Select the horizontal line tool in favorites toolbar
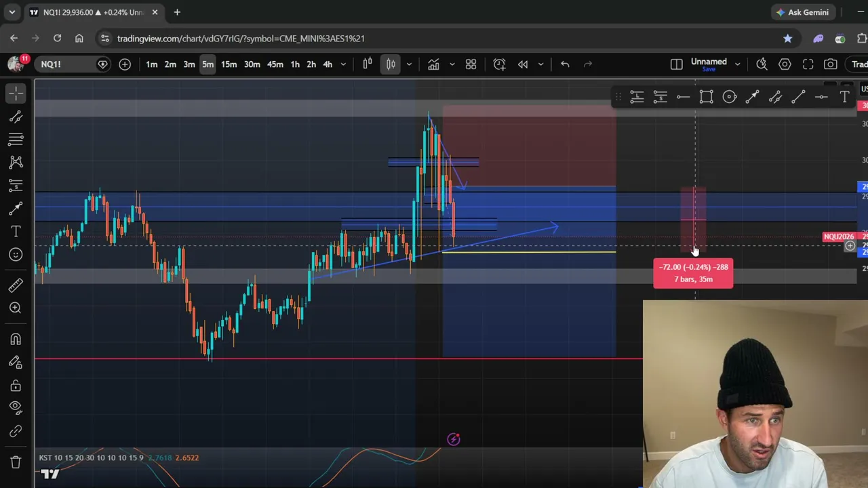The height and width of the screenshot is (488, 868). tap(683, 98)
